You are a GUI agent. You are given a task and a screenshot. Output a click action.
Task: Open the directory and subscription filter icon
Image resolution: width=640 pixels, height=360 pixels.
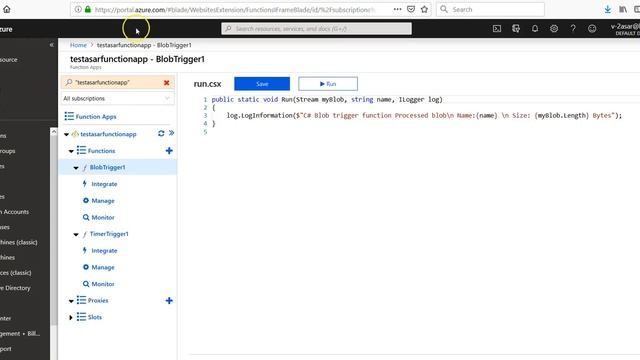pos(516,29)
